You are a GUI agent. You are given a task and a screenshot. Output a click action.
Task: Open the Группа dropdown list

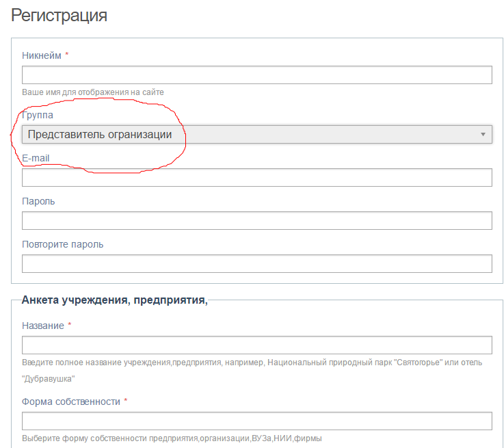pyautogui.click(x=257, y=134)
